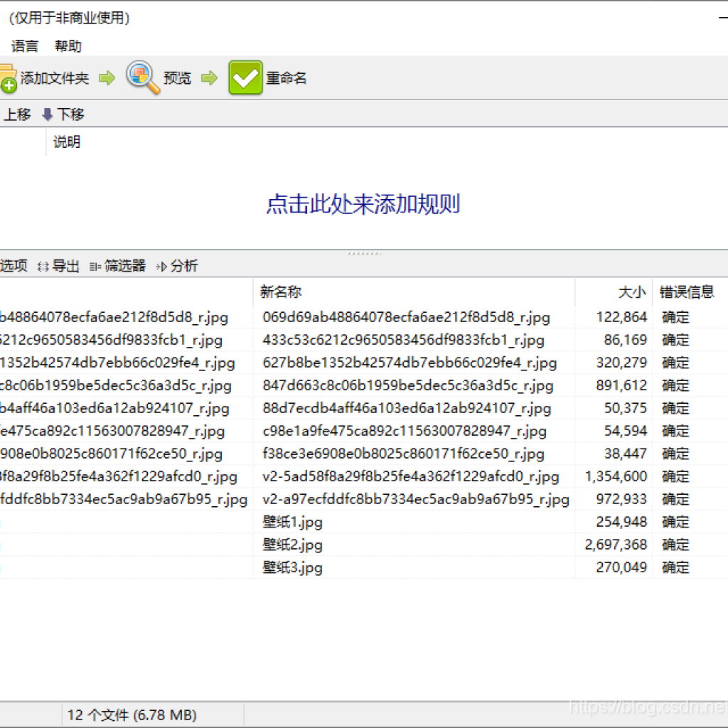Select the 预览 magnifier icon to preview renames
The width and height of the screenshot is (728, 728).
pos(139,77)
